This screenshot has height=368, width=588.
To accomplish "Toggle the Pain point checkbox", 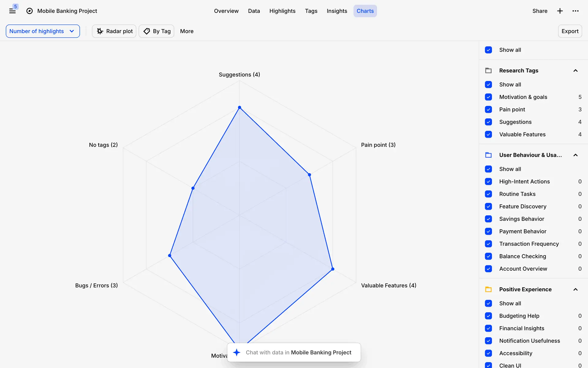I will tap(488, 109).
